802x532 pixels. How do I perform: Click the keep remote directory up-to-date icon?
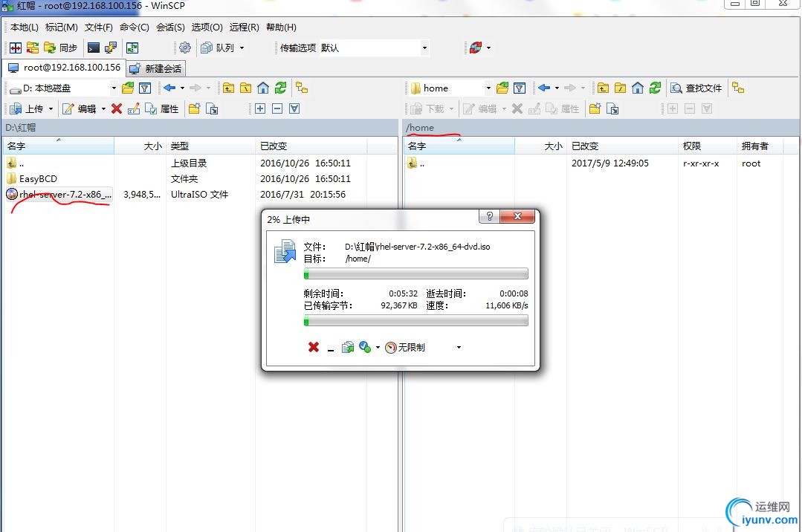point(132,48)
